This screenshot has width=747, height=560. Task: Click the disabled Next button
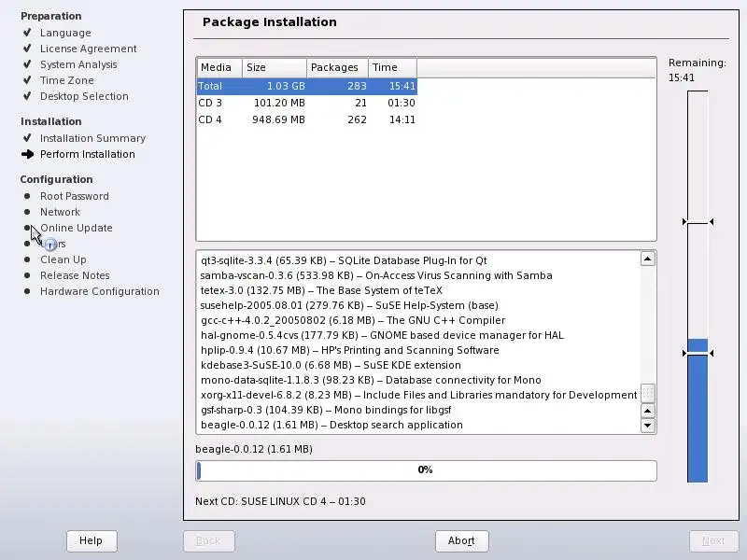(713, 541)
